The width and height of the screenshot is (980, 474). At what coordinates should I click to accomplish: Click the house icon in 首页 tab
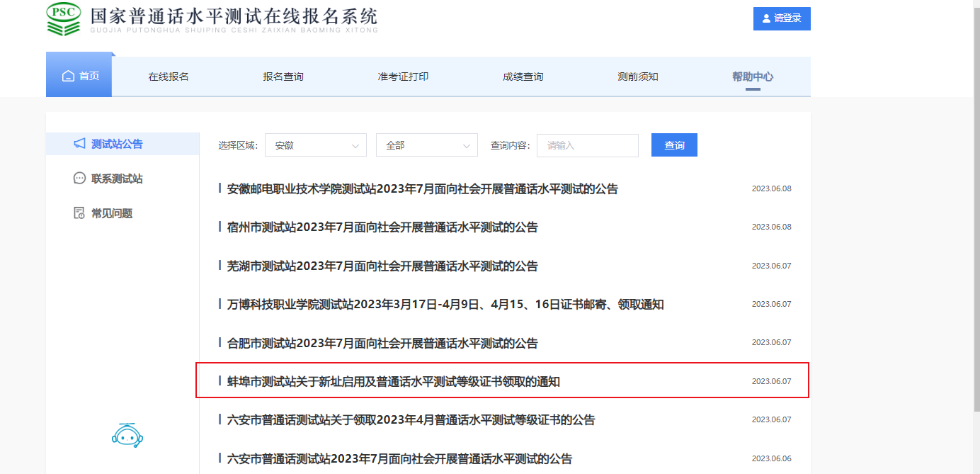click(68, 77)
